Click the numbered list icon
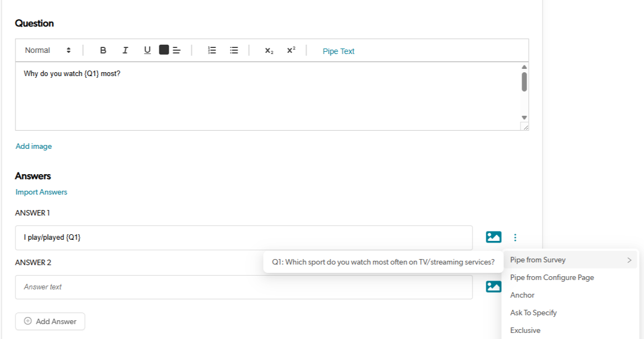Image resolution: width=644 pixels, height=339 pixels. pos(212,50)
